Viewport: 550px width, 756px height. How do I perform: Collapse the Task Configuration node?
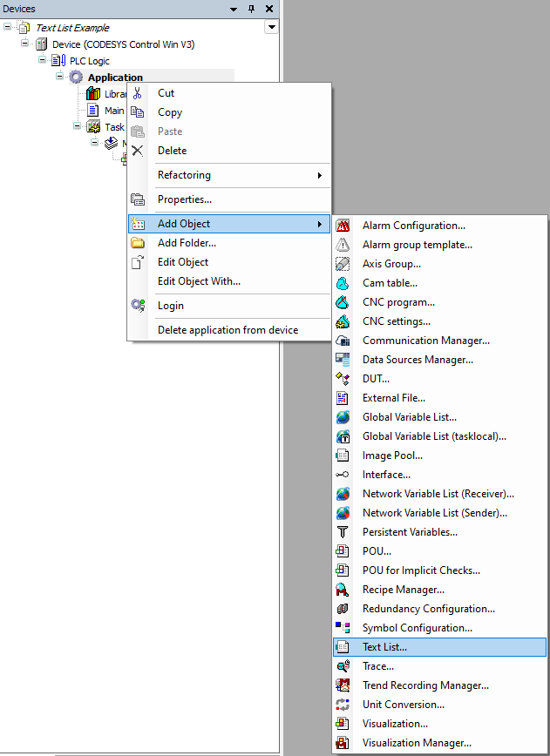(77, 125)
